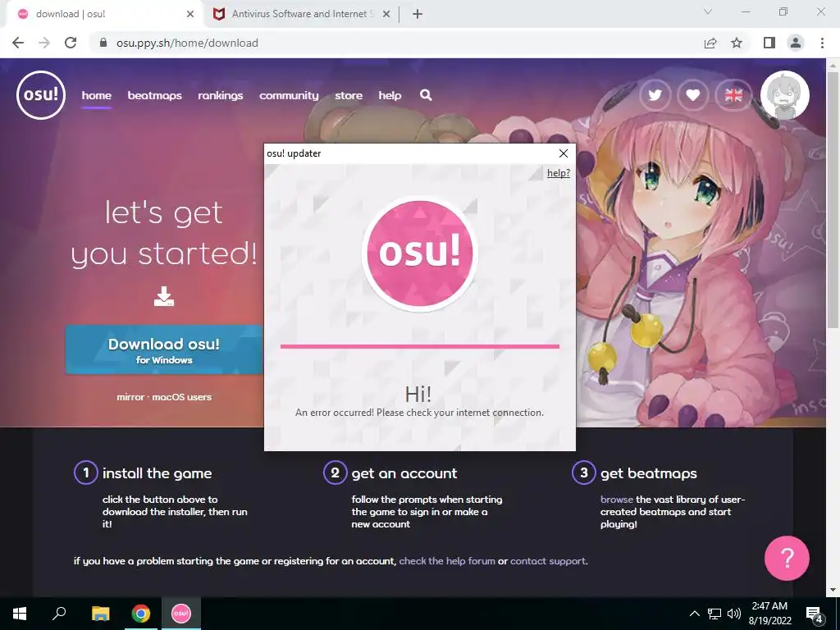Viewport: 840px width, 630px height.
Task: Click the get beatmaps heading
Action: point(649,473)
